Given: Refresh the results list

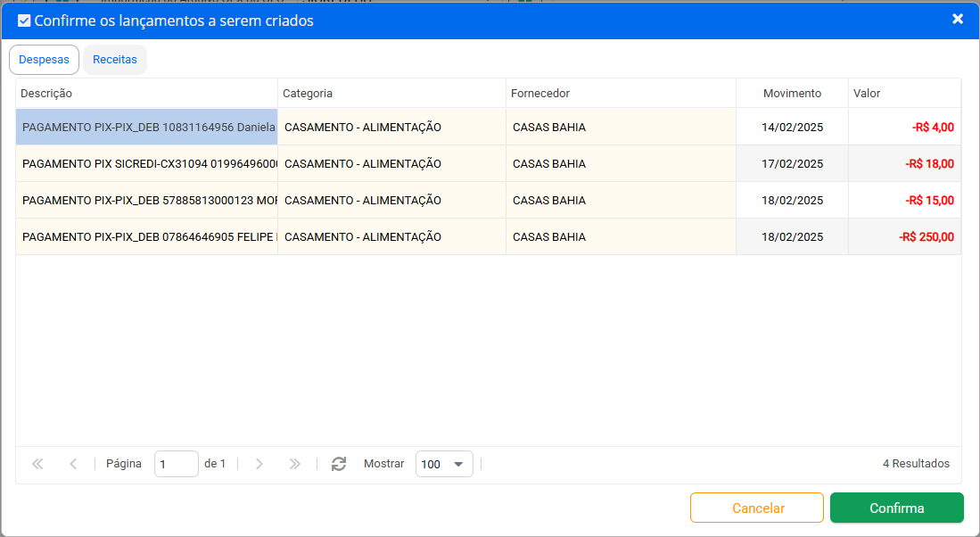Looking at the screenshot, I should coord(339,464).
